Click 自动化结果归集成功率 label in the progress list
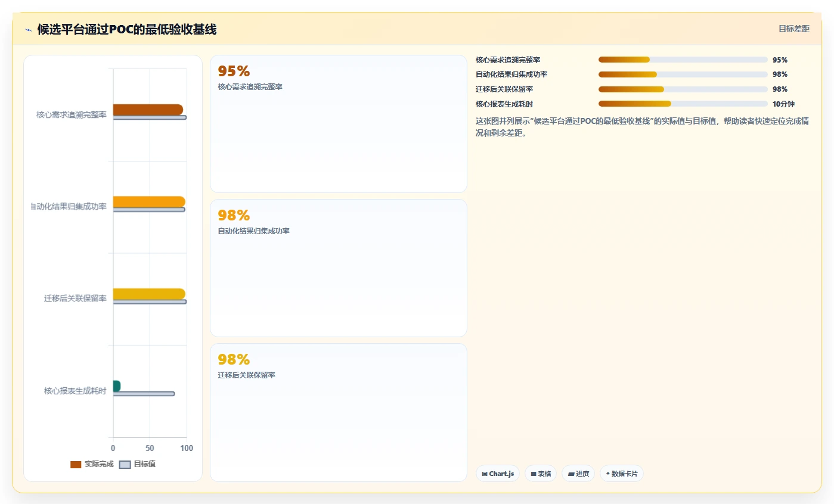The width and height of the screenshot is (834, 504). (x=511, y=74)
